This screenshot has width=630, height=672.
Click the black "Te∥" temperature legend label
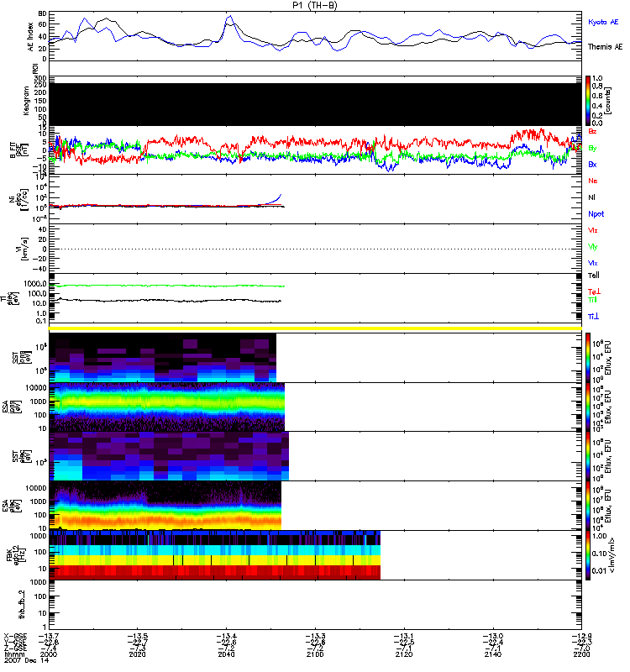pos(594,276)
